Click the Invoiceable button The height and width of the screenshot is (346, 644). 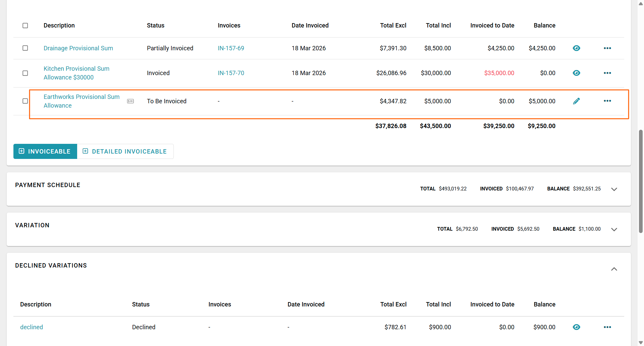pos(45,152)
